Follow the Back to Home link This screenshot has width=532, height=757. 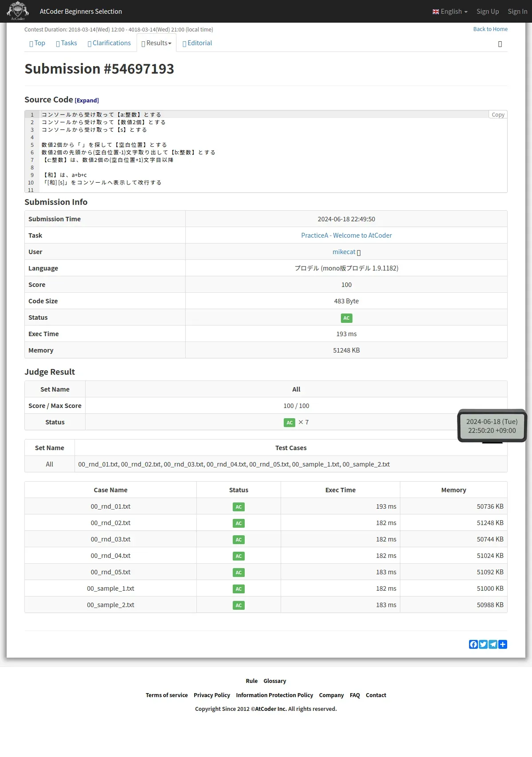tap(490, 29)
